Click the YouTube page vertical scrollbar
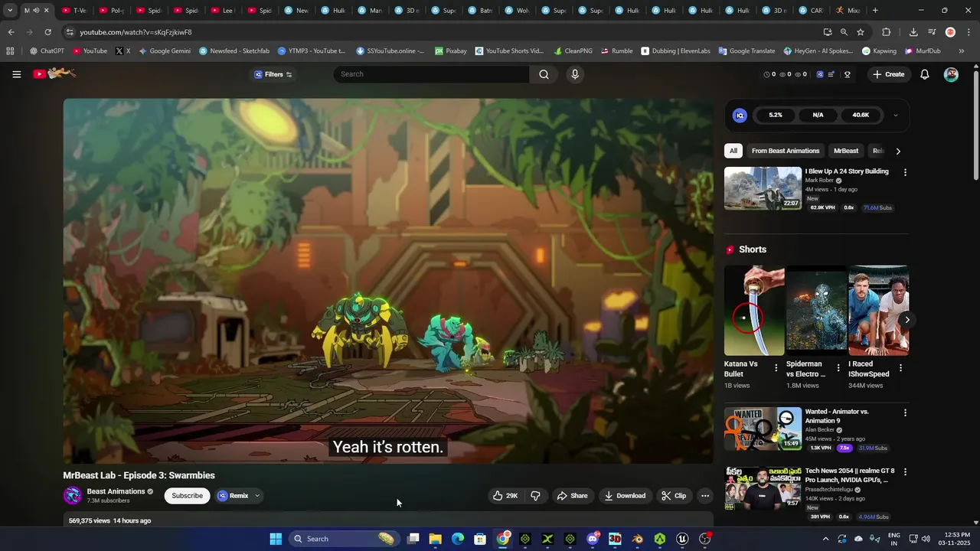The width and height of the screenshot is (980, 551). coord(975,126)
